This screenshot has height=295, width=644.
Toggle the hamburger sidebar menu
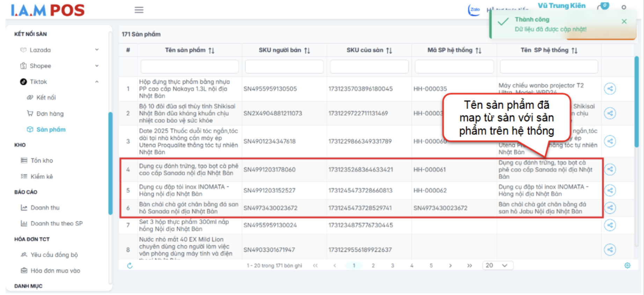tap(139, 10)
